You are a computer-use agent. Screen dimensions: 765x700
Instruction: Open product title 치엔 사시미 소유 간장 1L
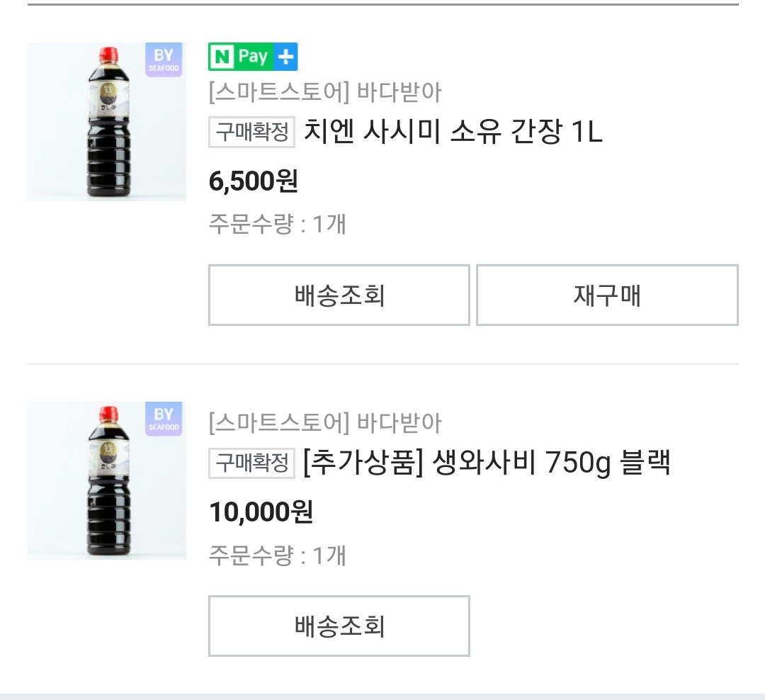tap(453, 132)
